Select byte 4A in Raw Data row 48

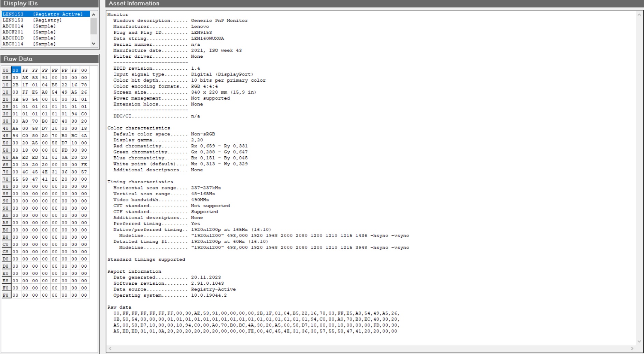pyautogui.click(x=84, y=136)
